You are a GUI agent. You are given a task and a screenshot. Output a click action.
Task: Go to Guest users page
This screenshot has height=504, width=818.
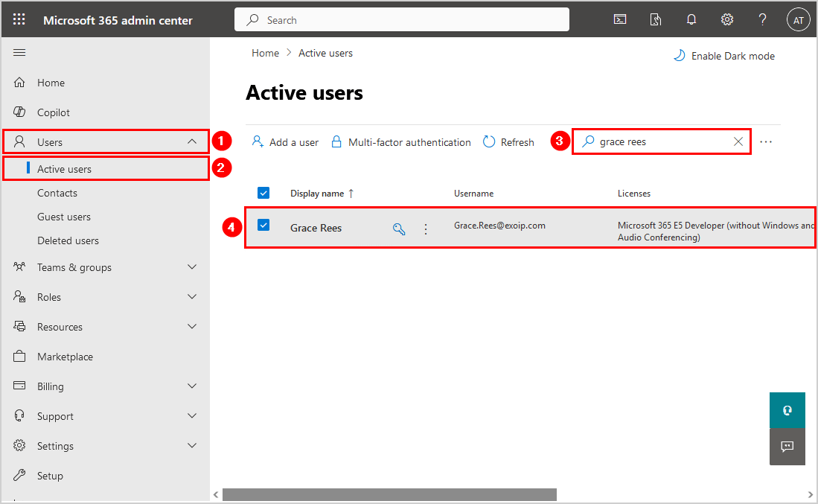click(x=64, y=217)
